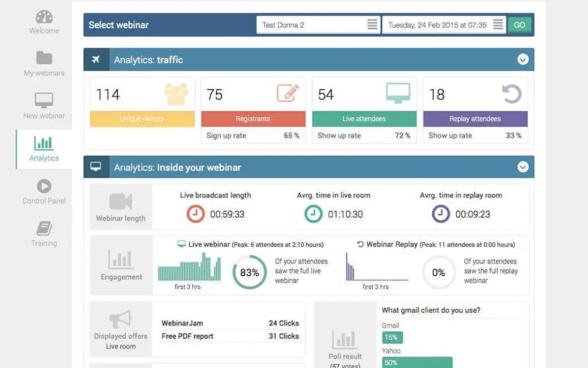Click the 114 unique visitors count
The height and width of the screenshot is (368, 588).
(108, 94)
